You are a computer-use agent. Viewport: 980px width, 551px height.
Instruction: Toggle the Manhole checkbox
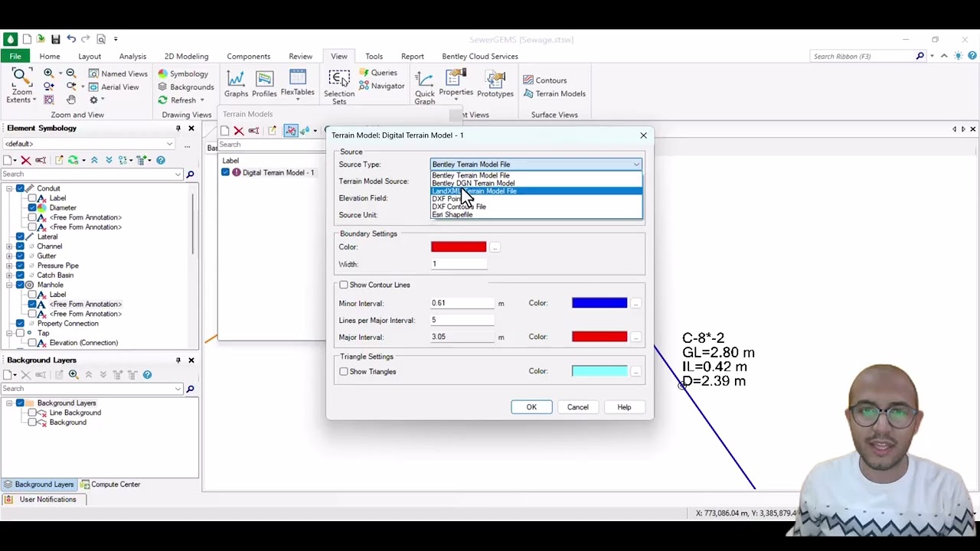coord(20,285)
